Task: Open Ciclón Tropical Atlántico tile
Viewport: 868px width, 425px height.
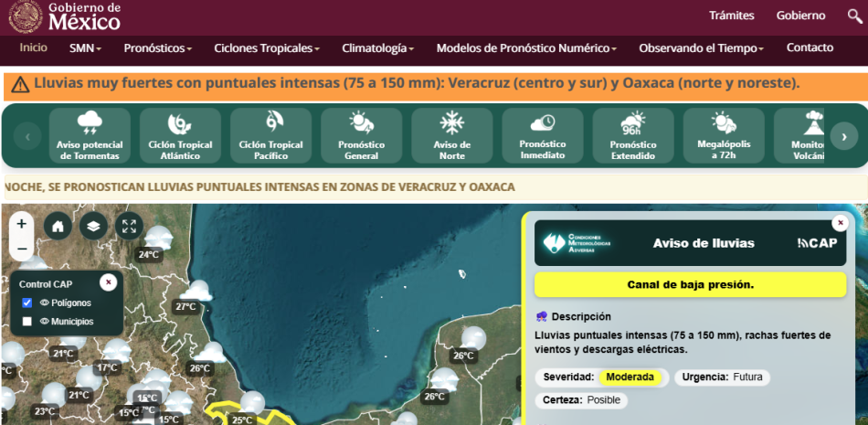Action: 181,135
